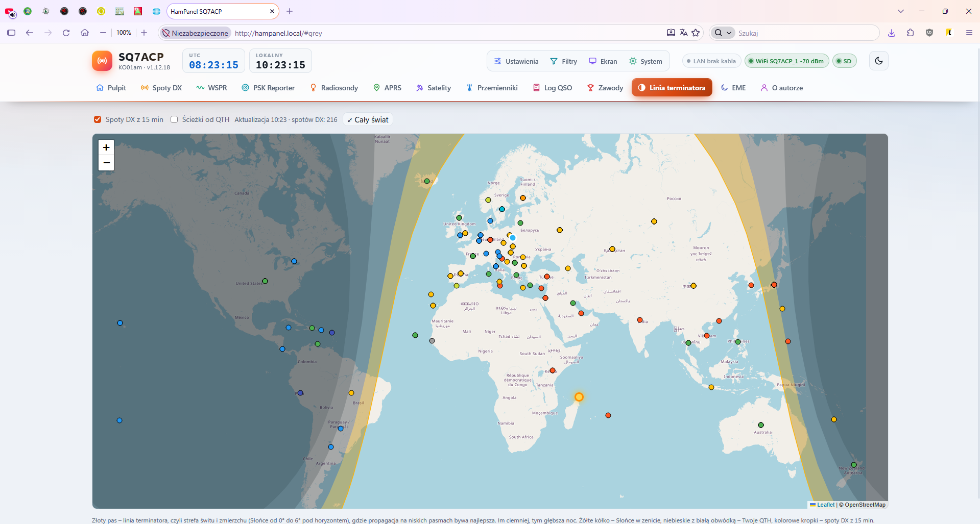The image size is (980, 524).
Task: Open OpenStreetMap attribution link
Action: [x=865, y=505]
